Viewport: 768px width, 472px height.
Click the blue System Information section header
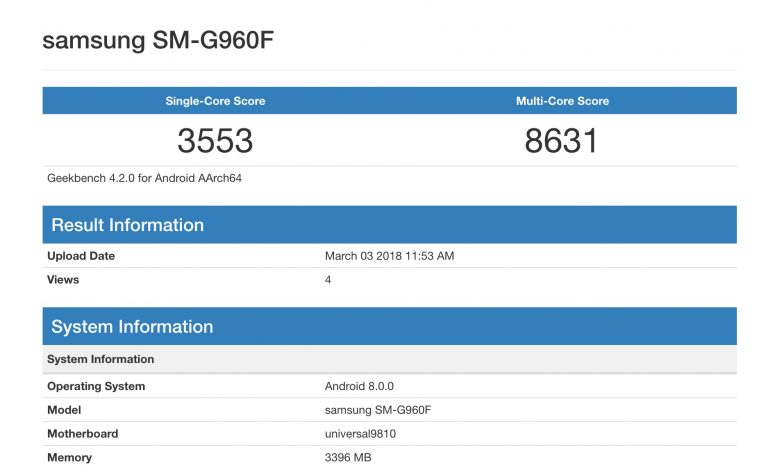coord(389,327)
